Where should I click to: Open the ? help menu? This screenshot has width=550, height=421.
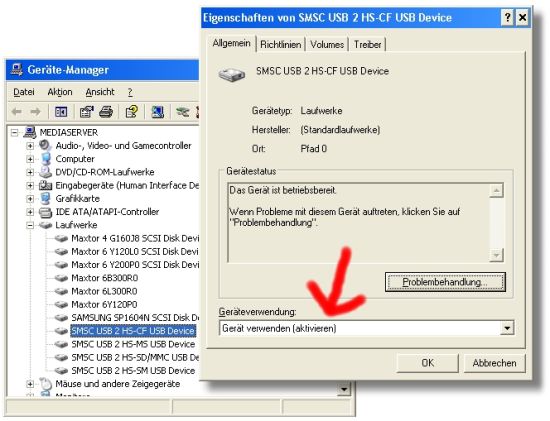(x=130, y=92)
